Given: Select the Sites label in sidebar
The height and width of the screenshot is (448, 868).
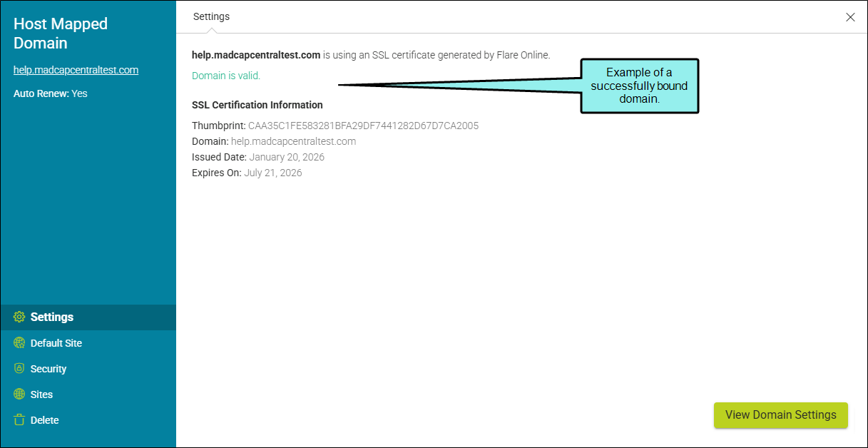Looking at the screenshot, I should (x=42, y=394).
